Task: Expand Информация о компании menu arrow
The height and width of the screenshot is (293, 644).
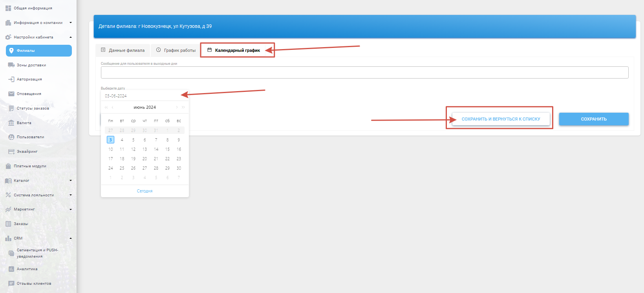Action: click(x=71, y=23)
